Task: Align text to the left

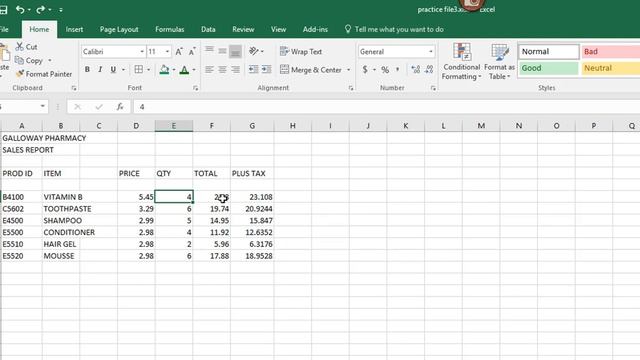Action: [209, 70]
